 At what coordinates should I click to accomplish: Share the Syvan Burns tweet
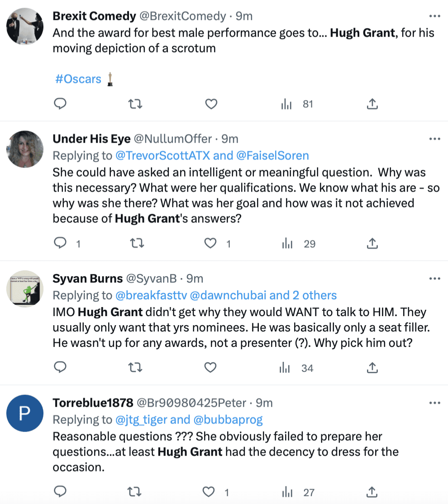(372, 367)
